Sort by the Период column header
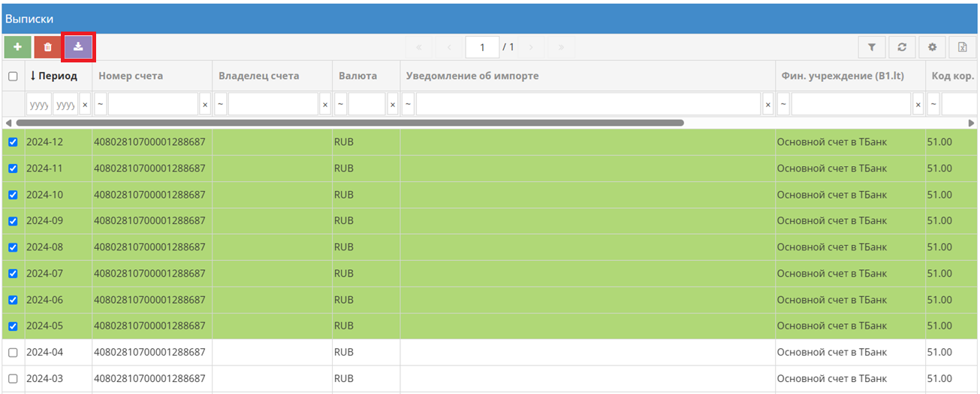 58,76
